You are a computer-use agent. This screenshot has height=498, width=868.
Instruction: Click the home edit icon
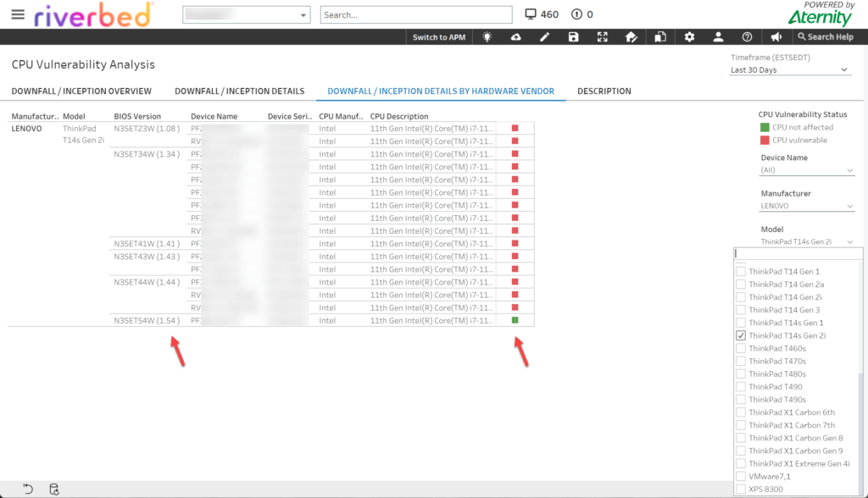tap(631, 37)
